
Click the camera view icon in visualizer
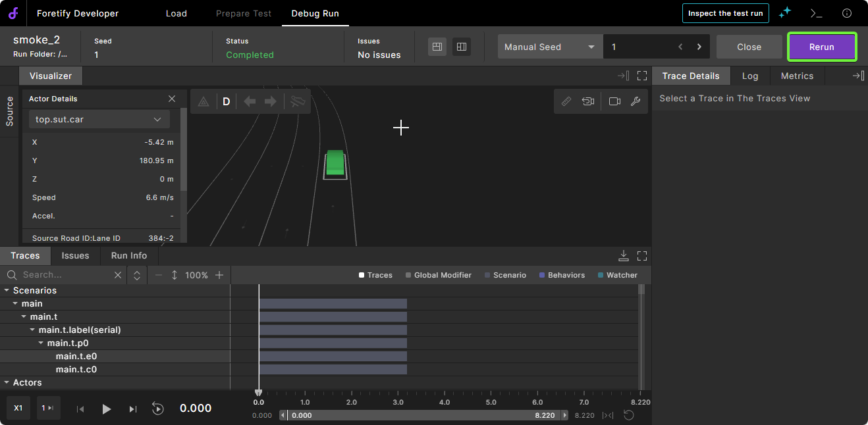coord(614,101)
